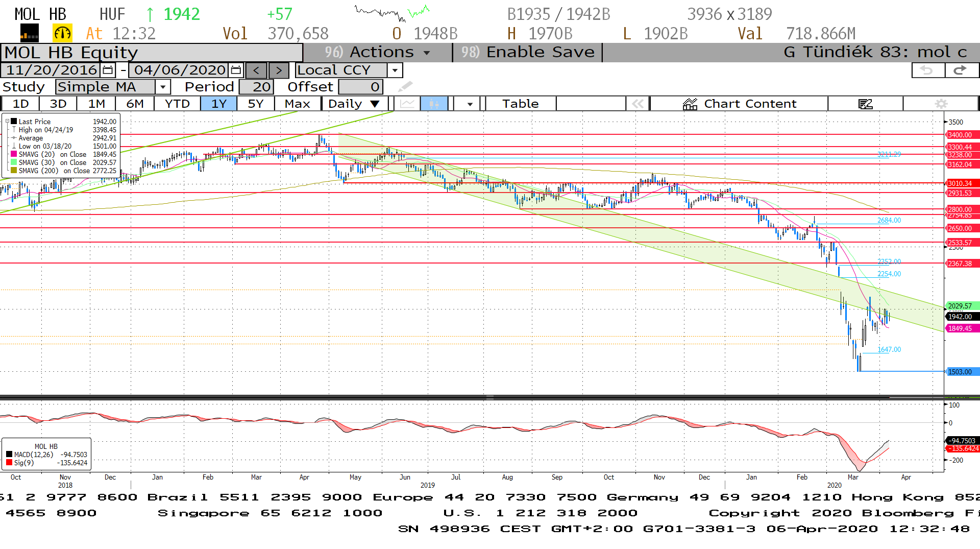Click the MOL HB Equity security field

[x=152, y=52]
